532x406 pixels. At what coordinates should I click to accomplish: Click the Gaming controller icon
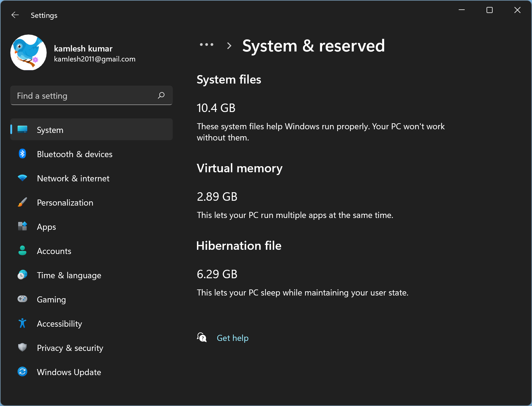22,299
